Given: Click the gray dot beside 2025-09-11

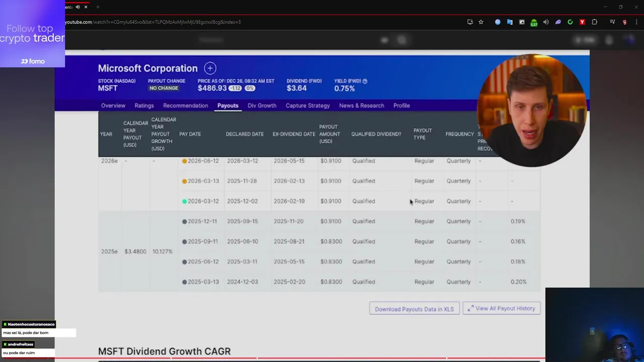Looking at the screenshot, I should (184, 241).
